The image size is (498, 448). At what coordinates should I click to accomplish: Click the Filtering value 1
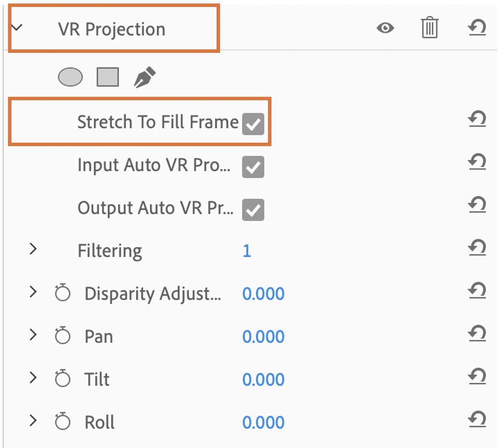pos(247,250)
